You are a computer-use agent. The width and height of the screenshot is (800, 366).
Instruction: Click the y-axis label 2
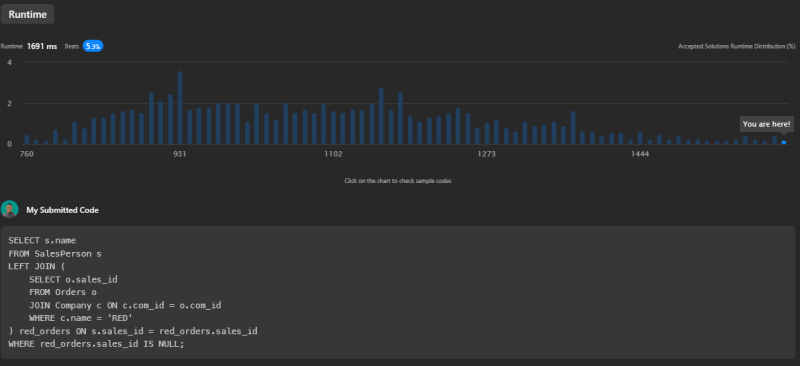(9, 104)
